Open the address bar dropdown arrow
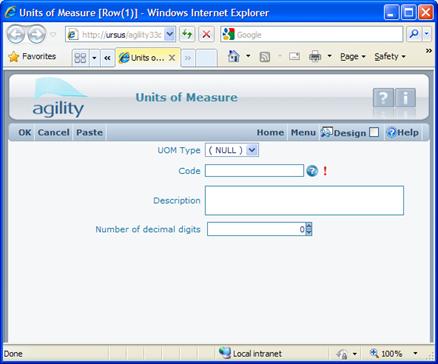This screenshot has height=364, width=438. coord(170,35)
